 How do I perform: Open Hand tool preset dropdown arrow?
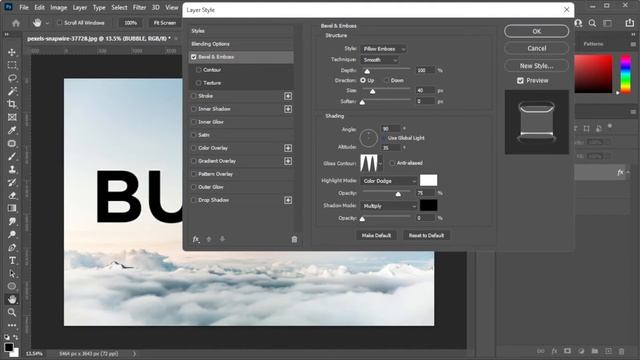click(x=47, y=23)
